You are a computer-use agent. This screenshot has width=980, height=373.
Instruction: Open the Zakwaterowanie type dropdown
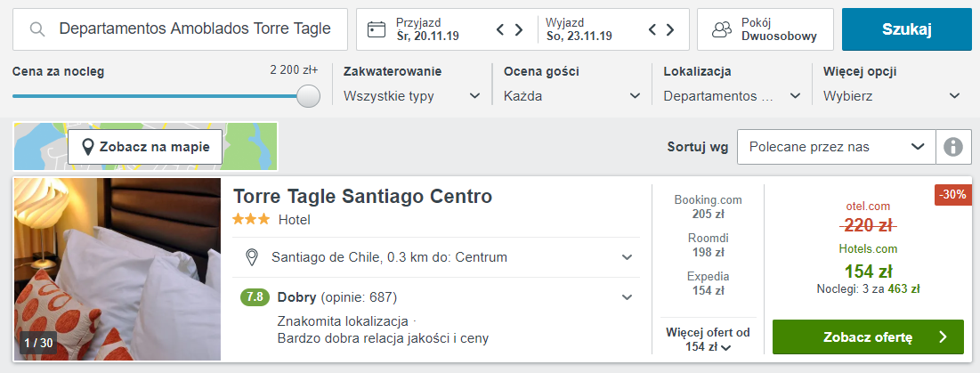click(x=412, y=96)
